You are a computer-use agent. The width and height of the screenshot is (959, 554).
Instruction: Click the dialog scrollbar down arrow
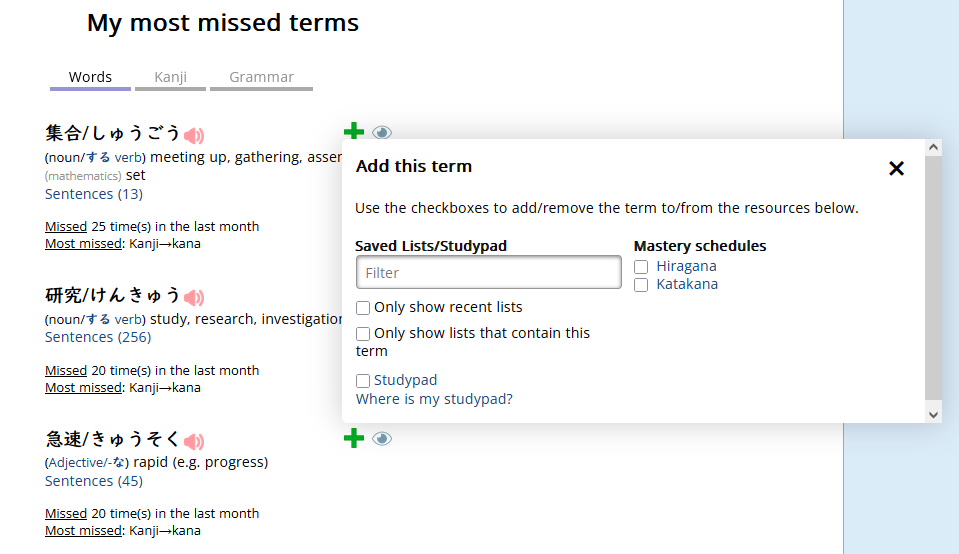(933, 415)
